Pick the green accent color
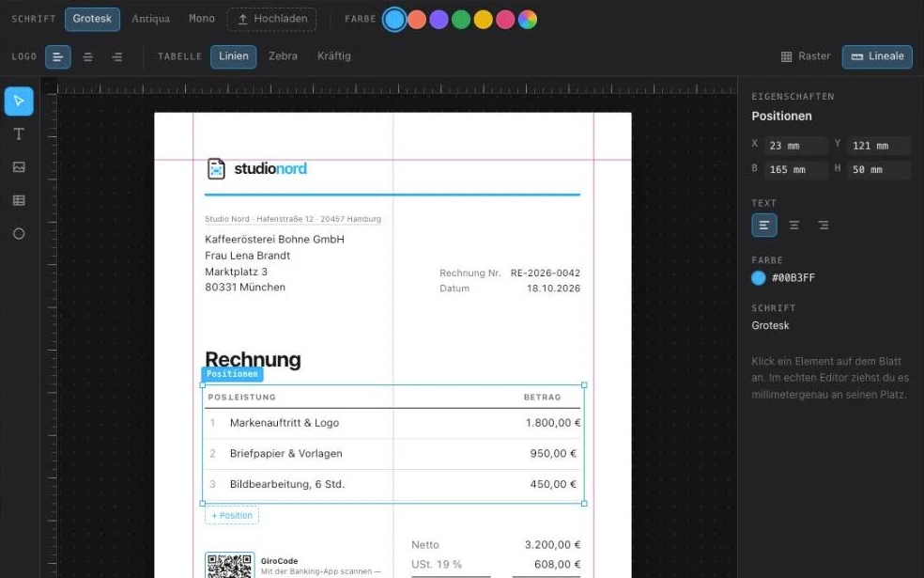This screenshot has height=578, width=924. pyautogui.click(x=461, y=20)
